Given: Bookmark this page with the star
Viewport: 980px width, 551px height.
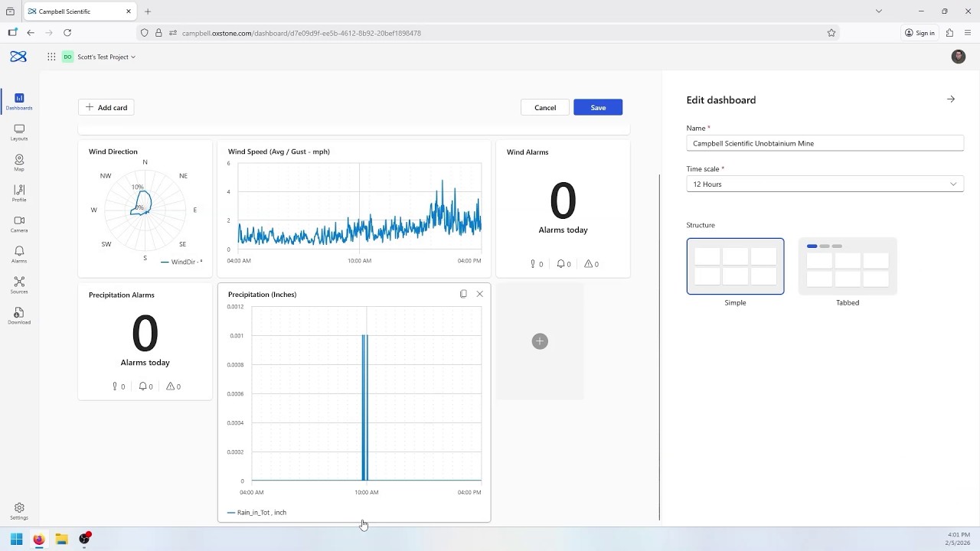Looking at the screenshot, I should tap(831, 33).
